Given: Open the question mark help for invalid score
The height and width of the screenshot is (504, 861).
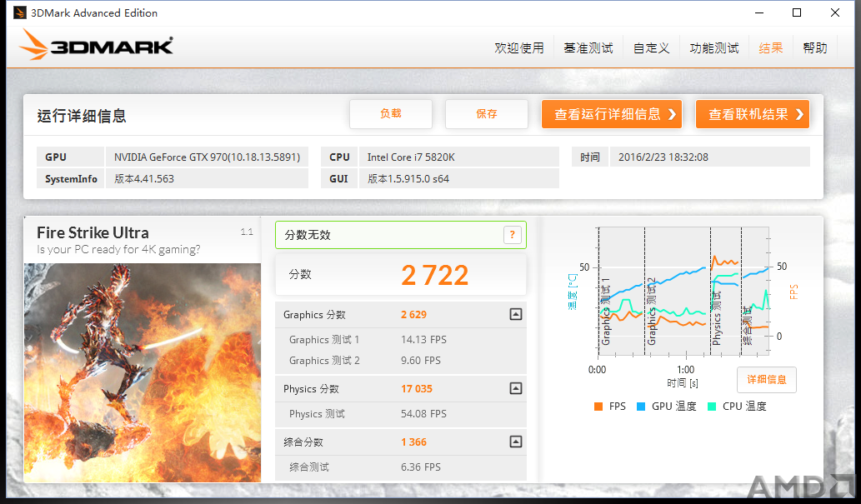Looking at the screenshot, I should pos(512,235).
